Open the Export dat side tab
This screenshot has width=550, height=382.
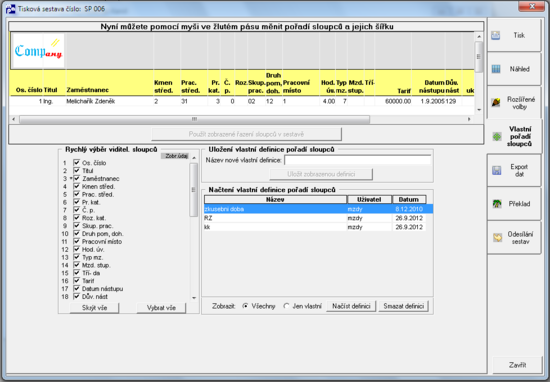coord(514,170)
